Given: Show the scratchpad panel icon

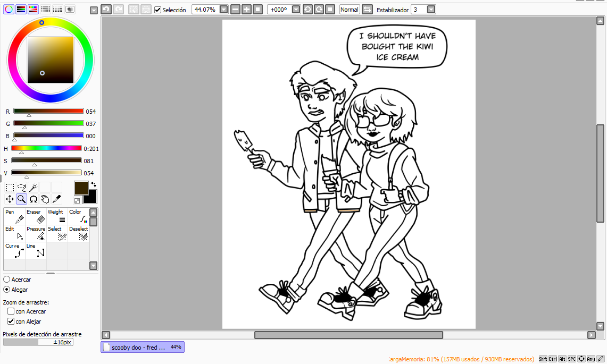Looking at the screenshot, I should click(70, 9).
